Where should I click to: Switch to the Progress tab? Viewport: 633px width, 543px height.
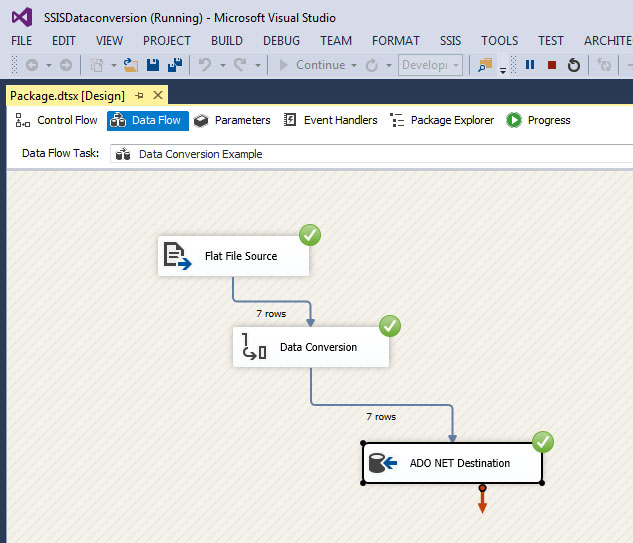[x=538, y=120]
